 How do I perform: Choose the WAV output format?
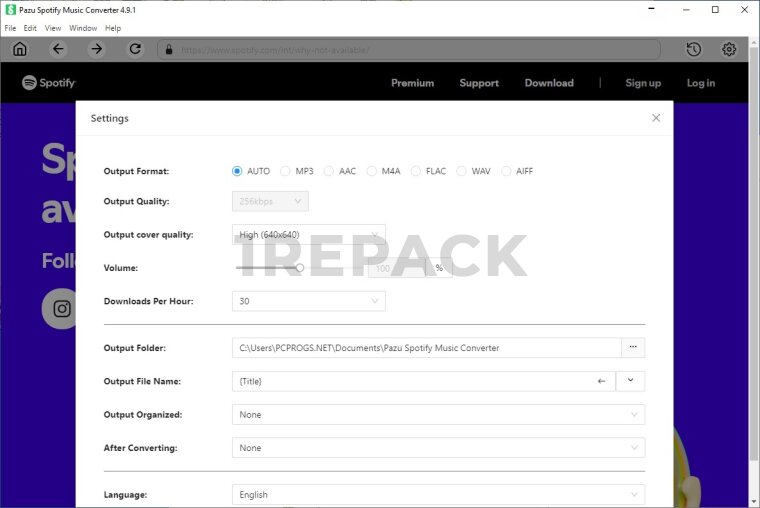click(x=462, y=171)
